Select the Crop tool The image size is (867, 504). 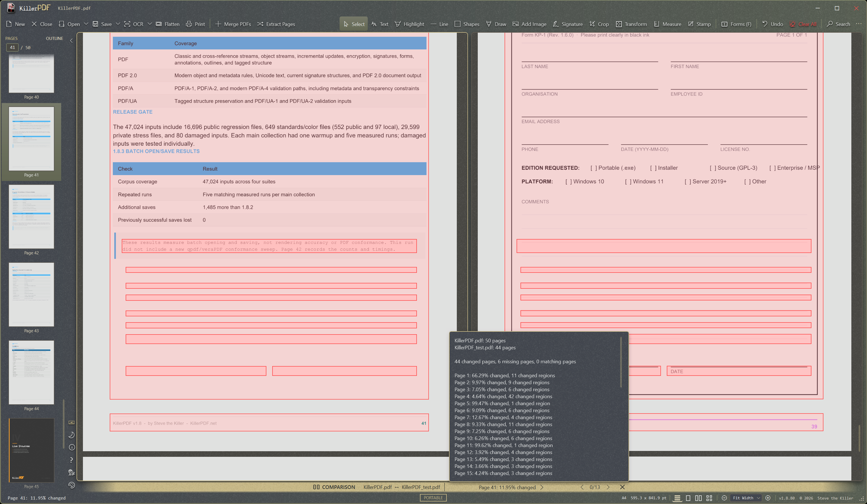(599, 24)
